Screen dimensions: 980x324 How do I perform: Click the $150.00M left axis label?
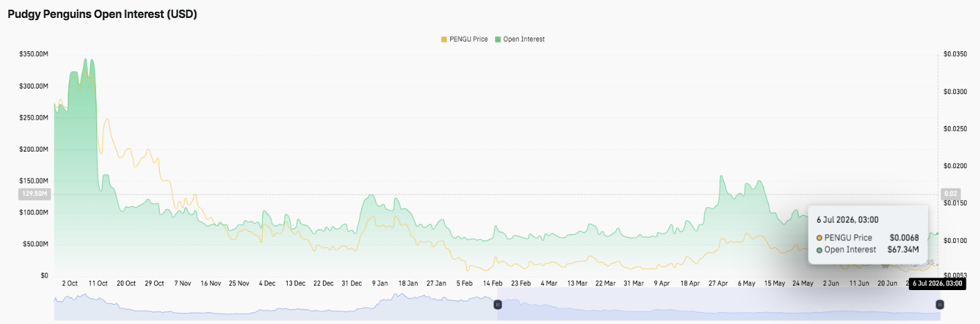(x=34, y=181)
